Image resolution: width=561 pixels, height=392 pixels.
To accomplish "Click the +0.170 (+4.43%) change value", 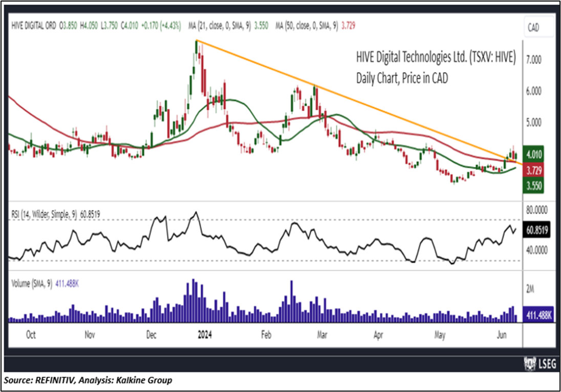I will [x=161, y=26].
